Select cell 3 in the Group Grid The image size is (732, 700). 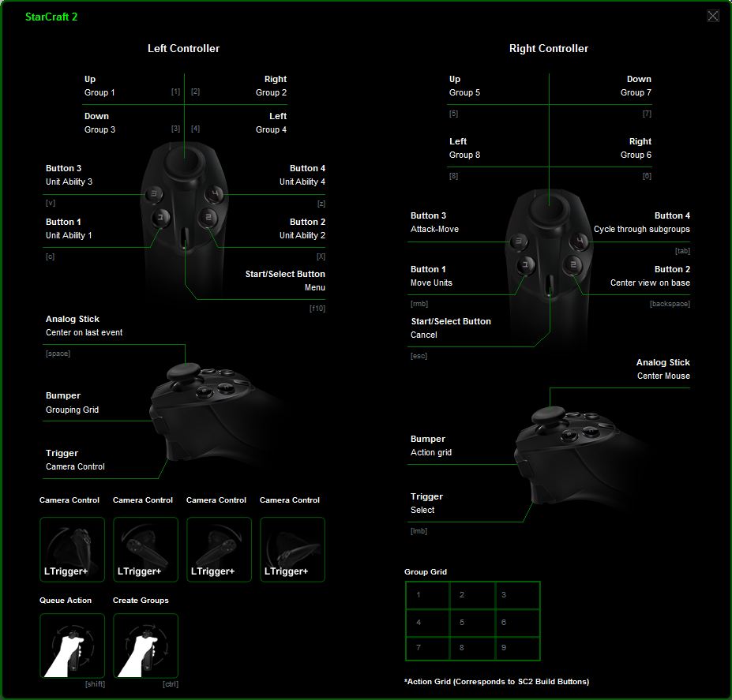pyautogui.click(x=517, y=594)
